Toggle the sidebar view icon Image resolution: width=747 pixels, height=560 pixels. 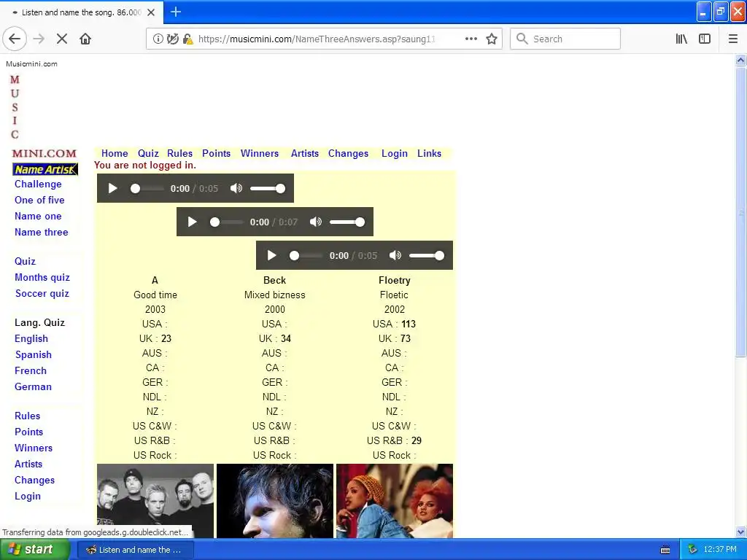pos(705,39)
